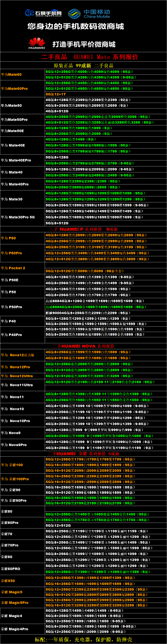Select the 华为Mate60 model label
This screenshot has width=167, height=644.
[x=11, y=74]
